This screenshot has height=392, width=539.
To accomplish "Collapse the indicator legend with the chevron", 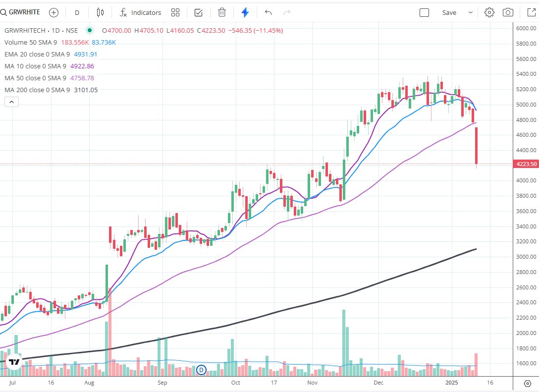I will [11, 102].
